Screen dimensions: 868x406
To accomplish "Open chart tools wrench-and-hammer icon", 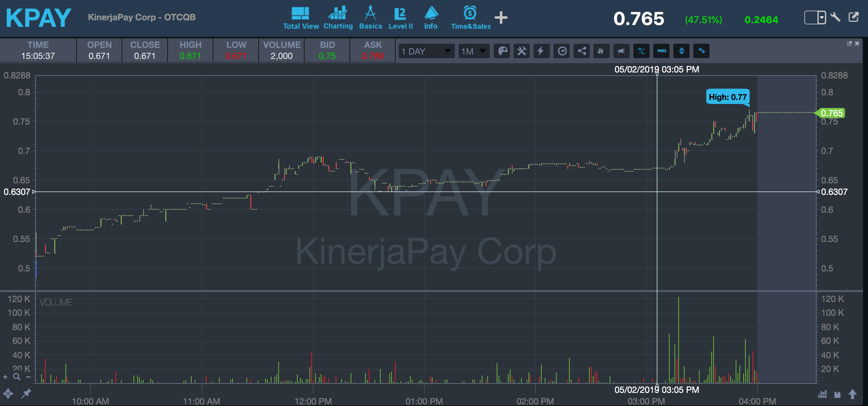I will [522, 51].
